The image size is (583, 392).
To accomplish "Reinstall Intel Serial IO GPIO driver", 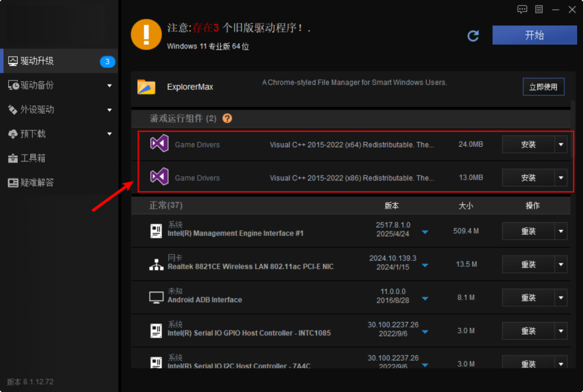I will click(528, 331).
